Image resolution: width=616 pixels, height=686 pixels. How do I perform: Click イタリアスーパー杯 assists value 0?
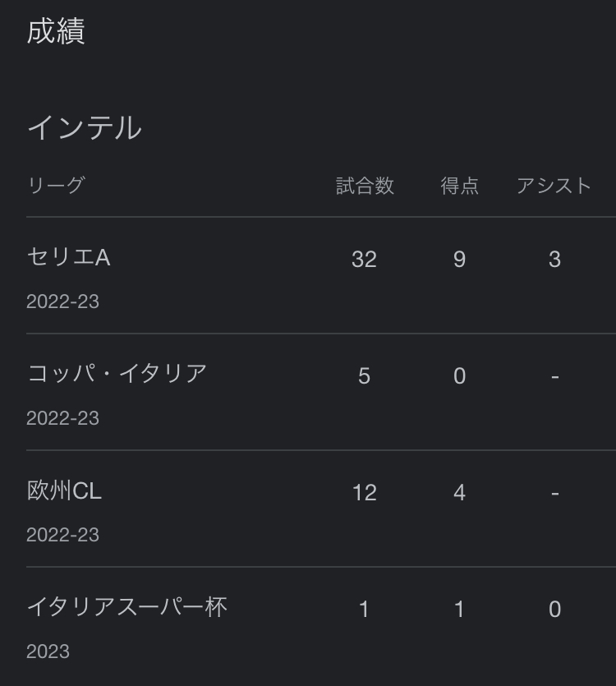pyautogui.click(x=554, y=610)
